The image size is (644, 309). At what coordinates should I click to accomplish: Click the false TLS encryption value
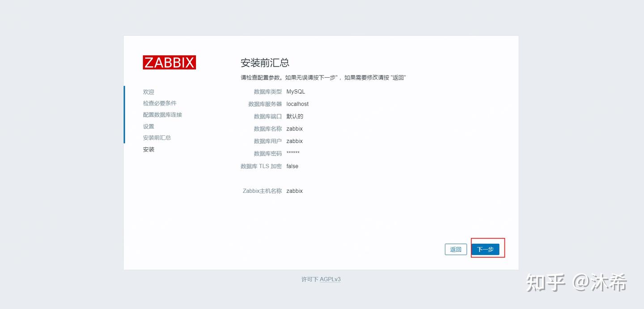(292, 166)
